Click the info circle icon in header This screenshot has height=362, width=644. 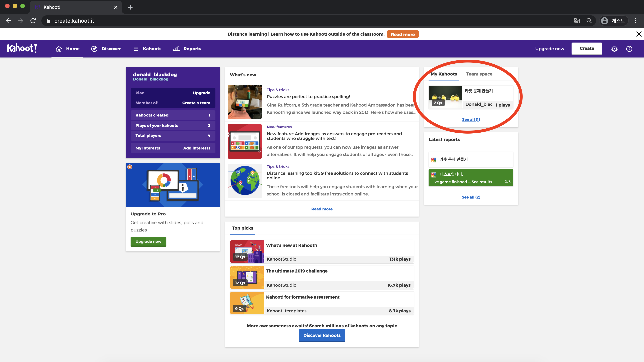click(x=629, y=49)
